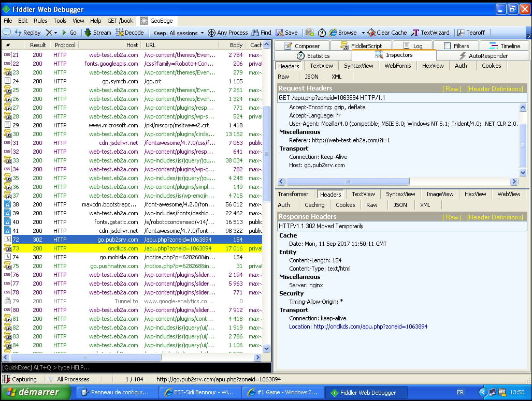Screen dimensions: 532x401
Task: Open Find sessions binoculars tool
Action: [261, 33]
